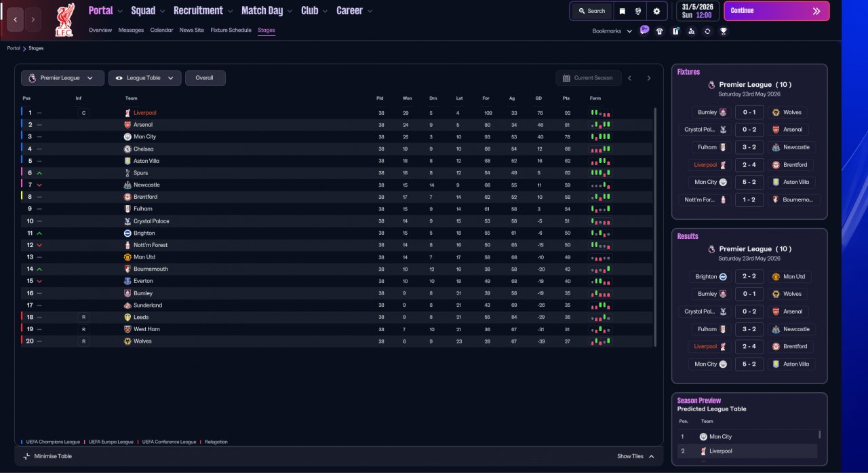Open the 9+ messages speech bubble icon

tap(644, 31)
